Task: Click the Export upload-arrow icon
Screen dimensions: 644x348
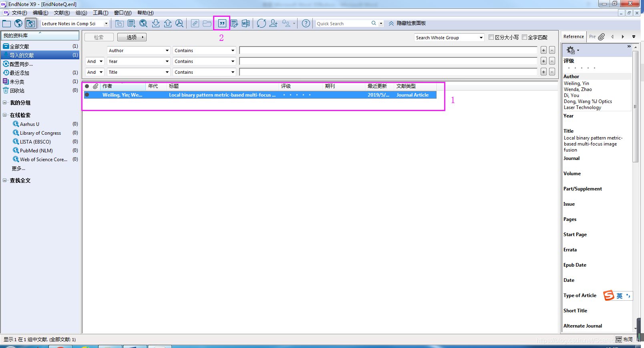Action: (x=168, y=24)
